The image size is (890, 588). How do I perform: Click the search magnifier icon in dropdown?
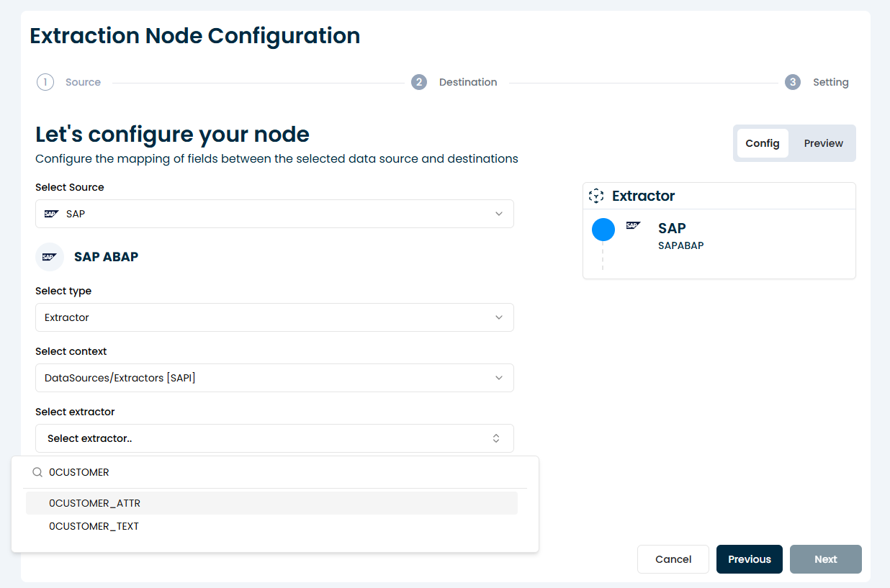pos(37,472)
